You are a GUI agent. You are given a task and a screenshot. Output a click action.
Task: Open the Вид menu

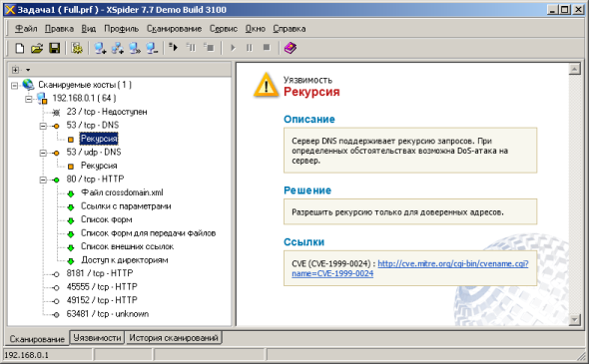pos(89,29)
